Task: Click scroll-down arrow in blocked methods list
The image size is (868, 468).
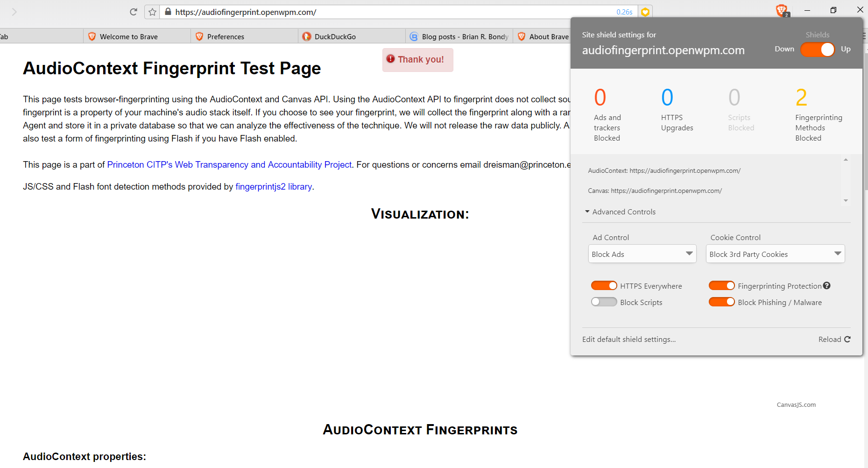Action: pyautogui.click(x=846, y=200)
